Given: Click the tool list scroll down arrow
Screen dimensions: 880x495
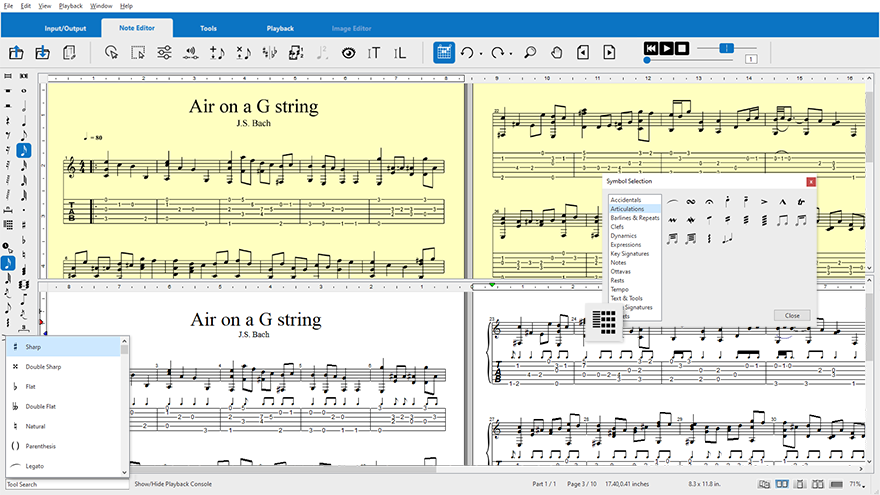Looking at the screenshot, I should 125,473.
